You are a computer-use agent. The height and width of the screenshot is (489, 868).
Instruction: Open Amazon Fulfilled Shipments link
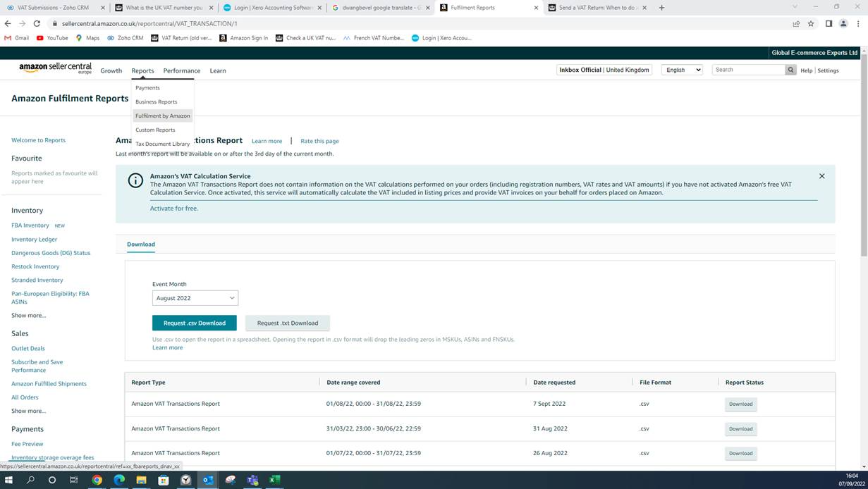point(49,384)
